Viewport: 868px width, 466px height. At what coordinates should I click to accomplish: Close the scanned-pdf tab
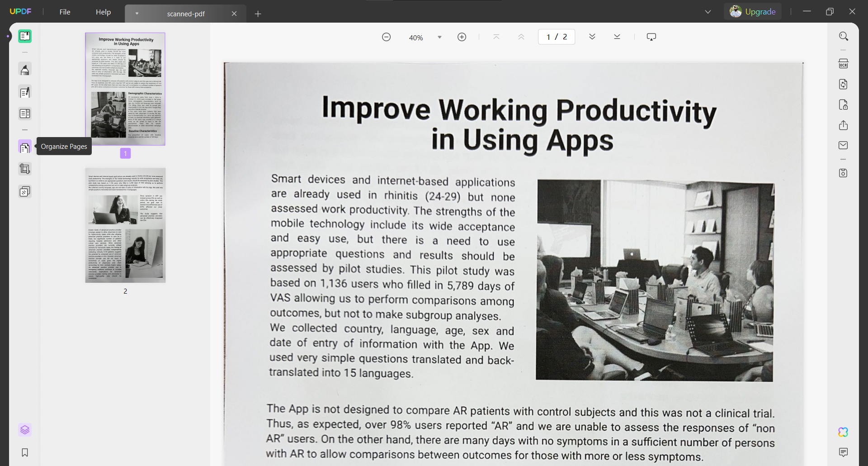(x=234, y=14)
